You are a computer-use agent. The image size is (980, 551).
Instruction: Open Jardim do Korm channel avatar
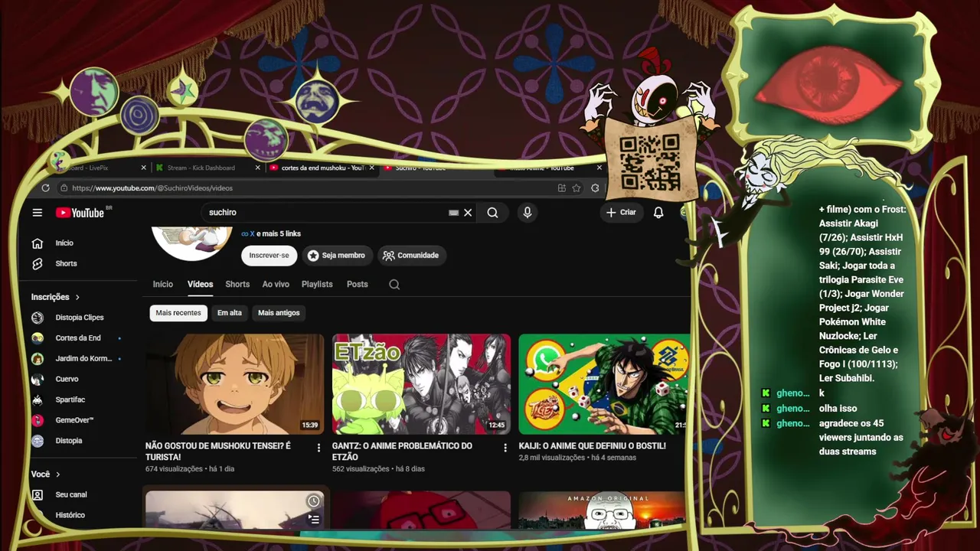pyautogui.click(x=38, y=359)
